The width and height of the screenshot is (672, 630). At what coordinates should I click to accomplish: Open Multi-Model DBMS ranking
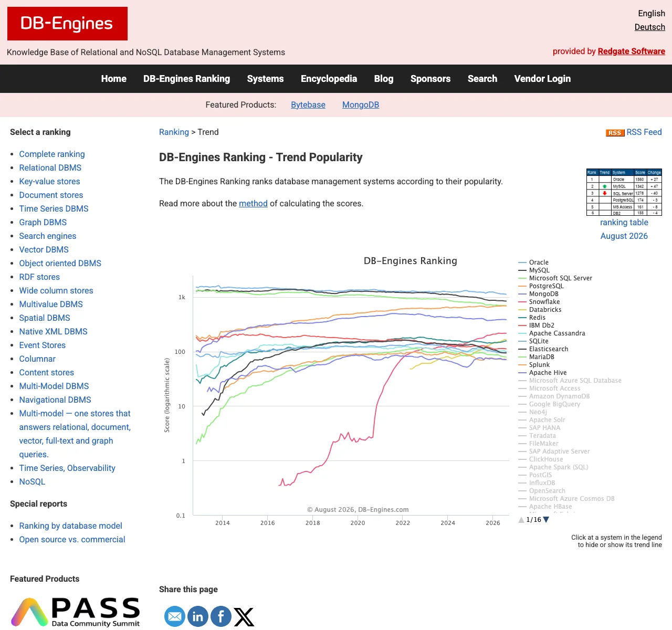(54, 386)
